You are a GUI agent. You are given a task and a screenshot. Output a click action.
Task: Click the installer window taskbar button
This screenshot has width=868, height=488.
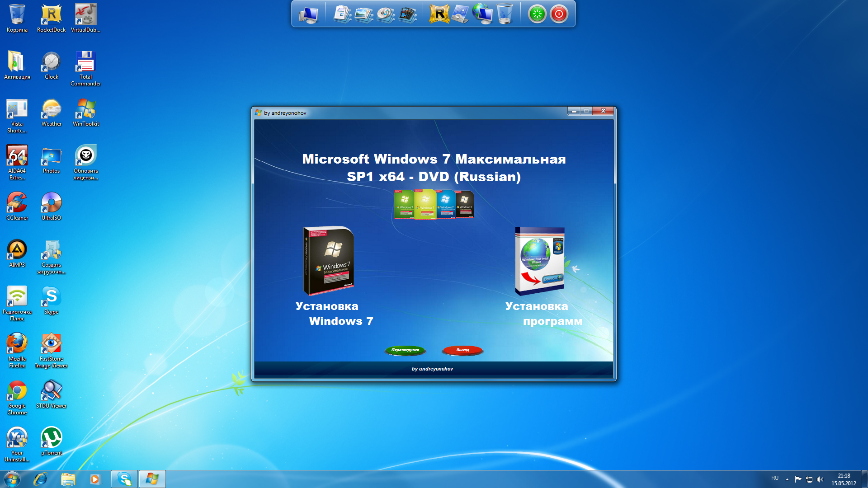tap(152, 479)
